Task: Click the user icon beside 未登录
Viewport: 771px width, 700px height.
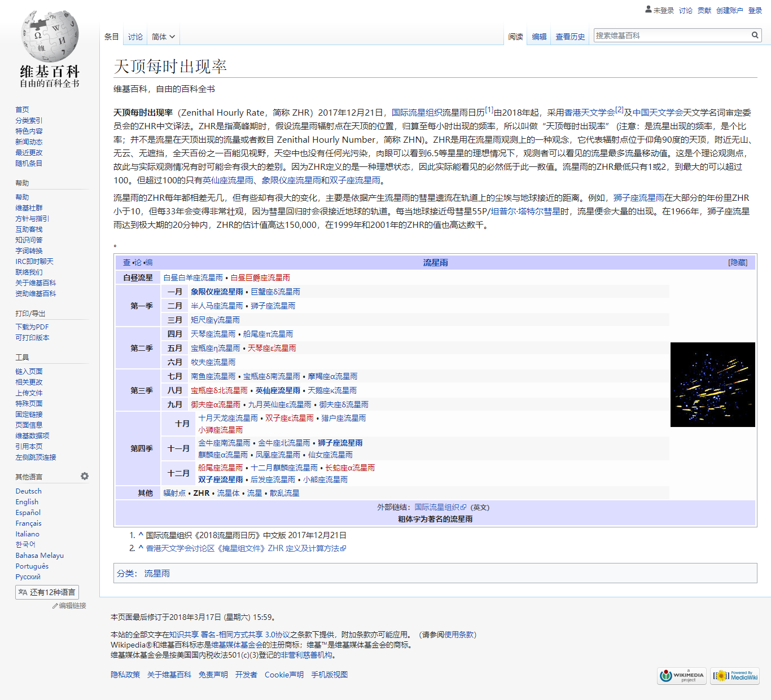Action: click(x=649, y=10)
